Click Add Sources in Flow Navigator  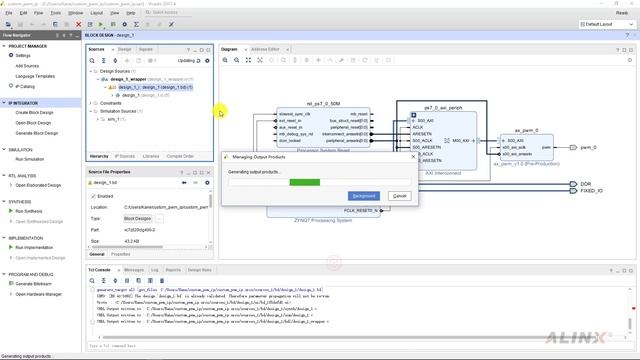27,66
